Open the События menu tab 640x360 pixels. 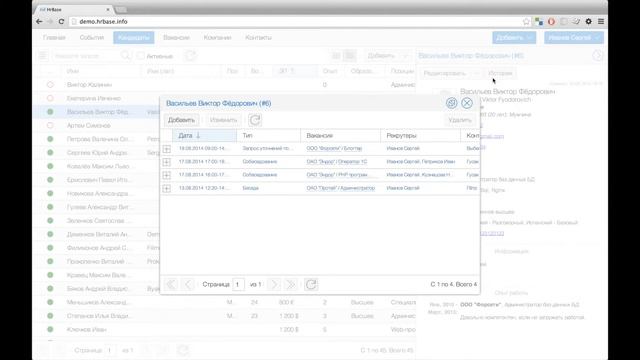pos(92,38)
